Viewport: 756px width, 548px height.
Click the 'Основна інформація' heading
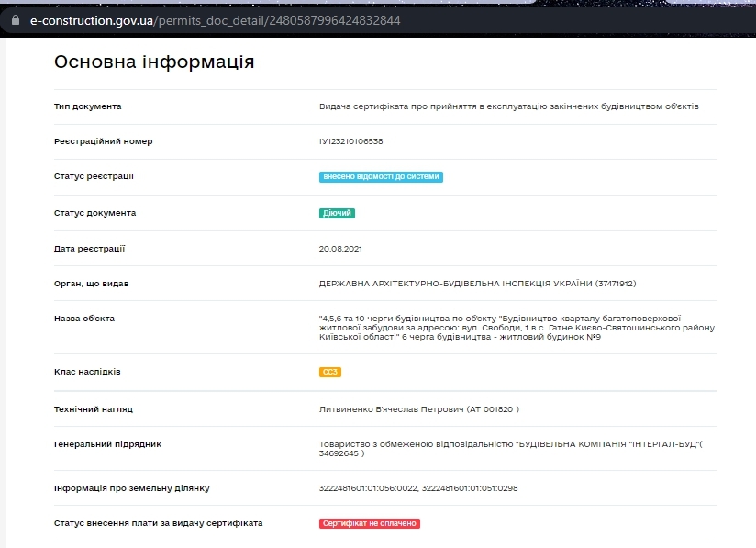coord(154,62)
